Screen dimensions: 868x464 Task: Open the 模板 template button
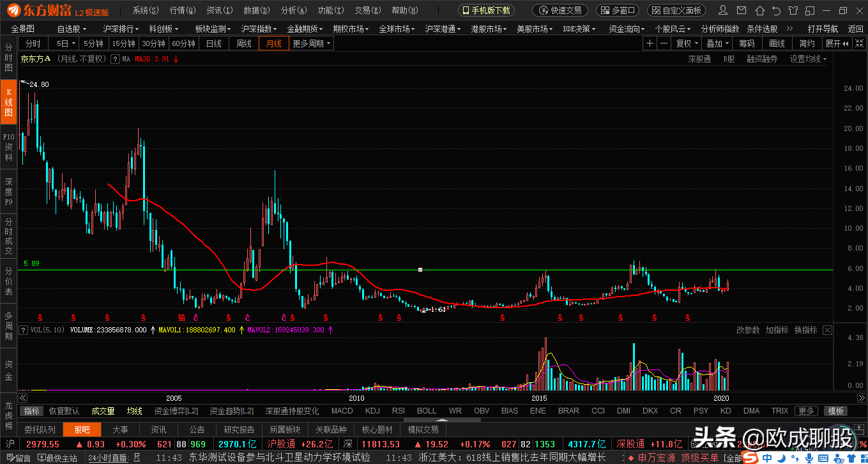tap(835, 411)
